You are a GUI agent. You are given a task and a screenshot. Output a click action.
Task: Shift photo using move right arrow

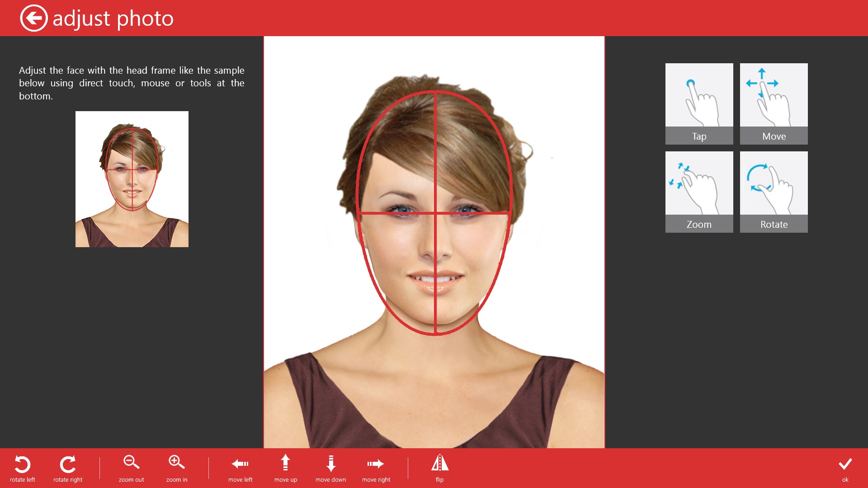coord(376,464)
